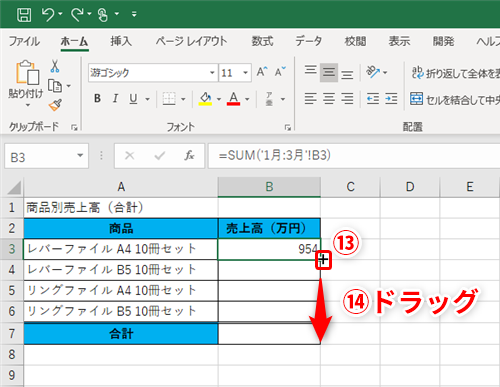Click the Increase Font Size icon
The image size is (500, 387).
click(x=262, y=72)
